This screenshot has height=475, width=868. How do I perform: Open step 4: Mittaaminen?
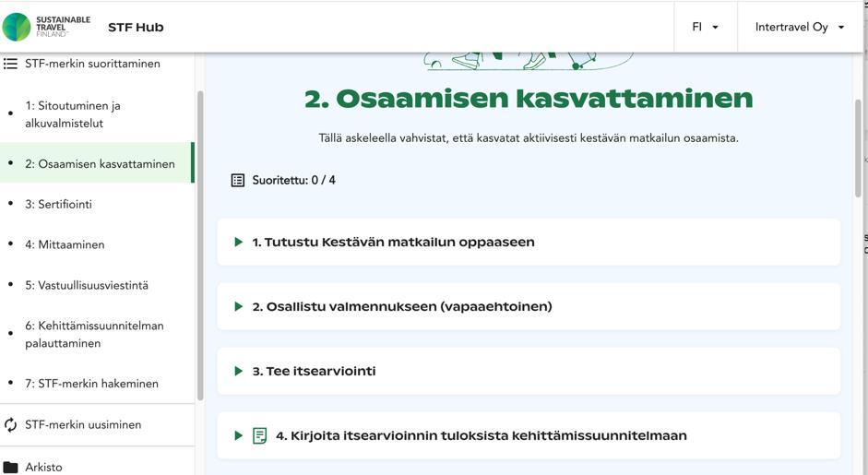[65, 244]
